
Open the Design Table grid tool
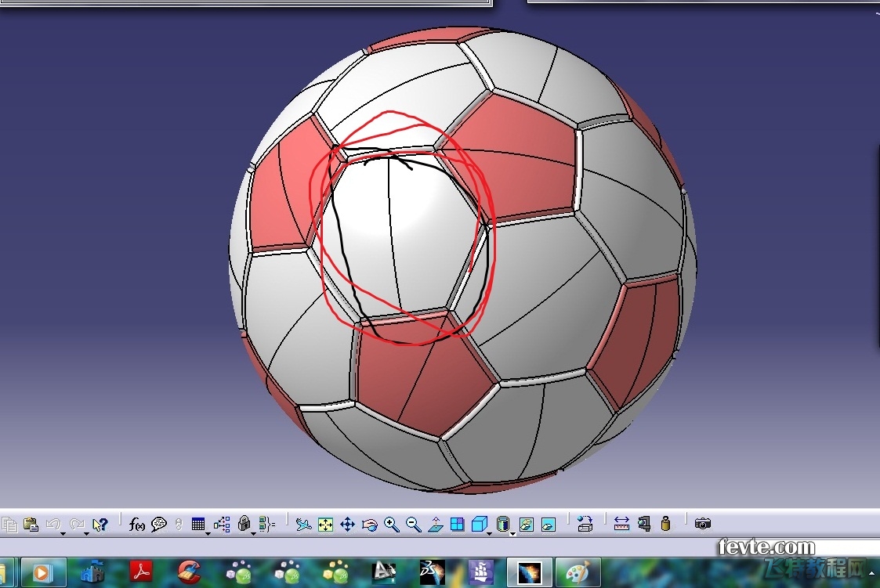[197, 524]
